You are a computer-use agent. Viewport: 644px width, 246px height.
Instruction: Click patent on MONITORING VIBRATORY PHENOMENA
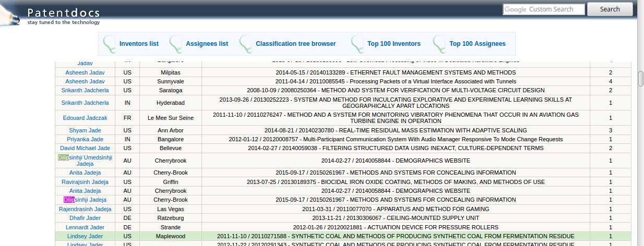[x=396, y=118]
